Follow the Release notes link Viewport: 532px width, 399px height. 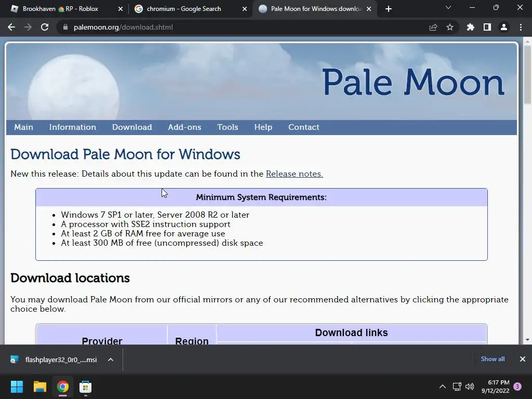click(294, 174)
